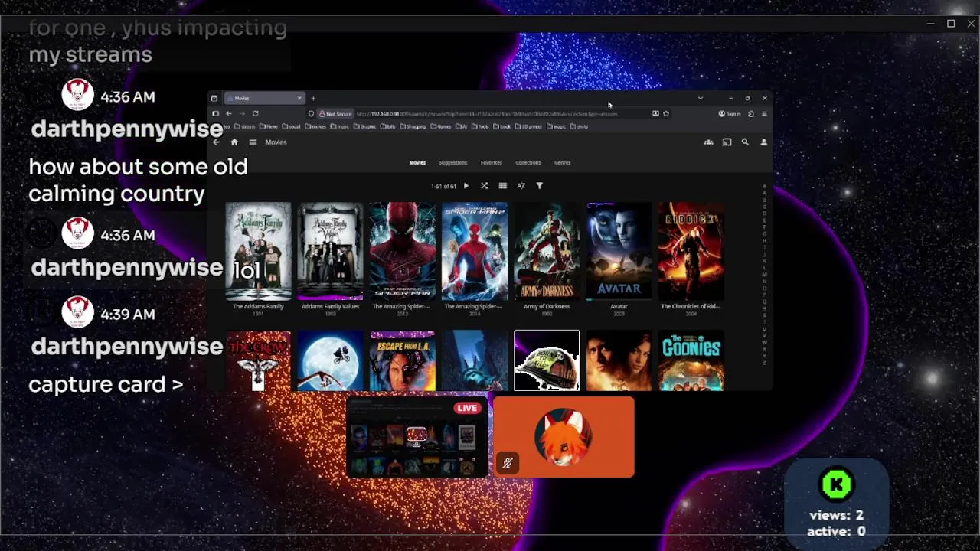Select the LIVE stream preview tile
The width and height of the screenshot is (980, 551).
pyautogui.click(x=417, y=437)
